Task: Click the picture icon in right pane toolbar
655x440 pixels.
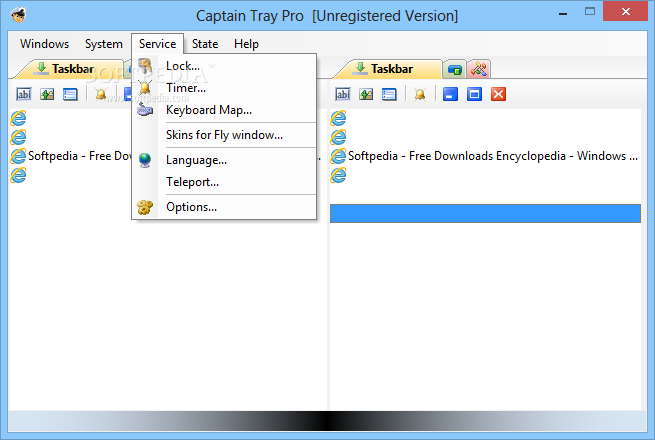Action: point(366,94)
